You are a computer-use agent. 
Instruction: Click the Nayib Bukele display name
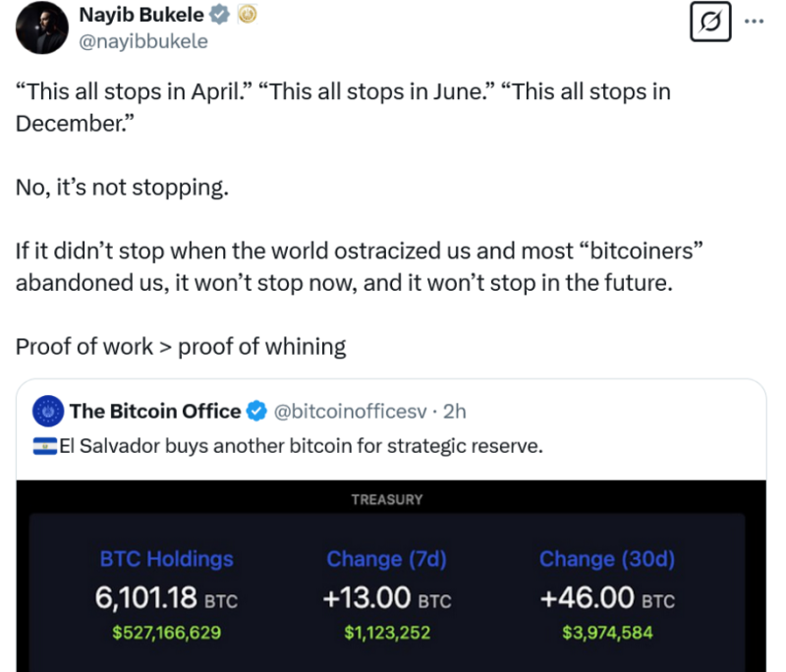tap(141, 15)
